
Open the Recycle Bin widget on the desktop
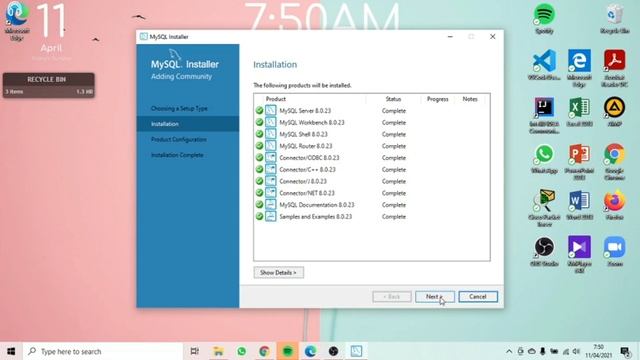[x=49, y=85]
